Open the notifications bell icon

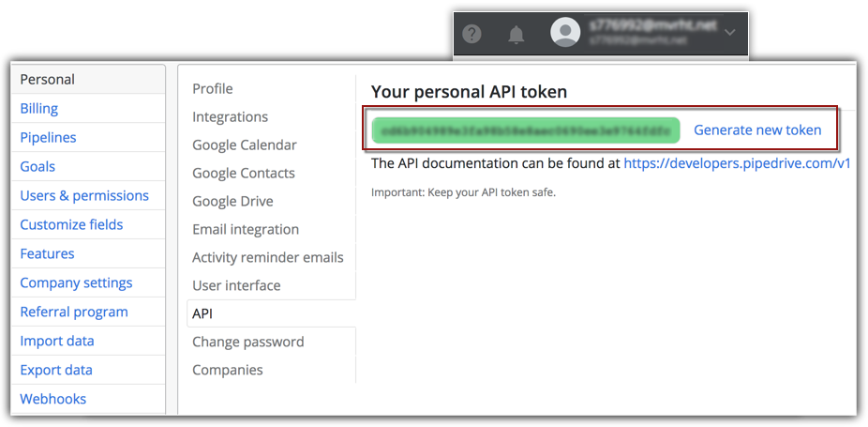(516, 35)
